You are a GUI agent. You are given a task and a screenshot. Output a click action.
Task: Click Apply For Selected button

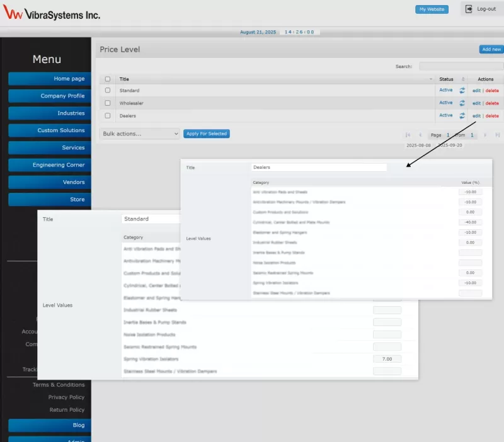[x=207, y=133]
